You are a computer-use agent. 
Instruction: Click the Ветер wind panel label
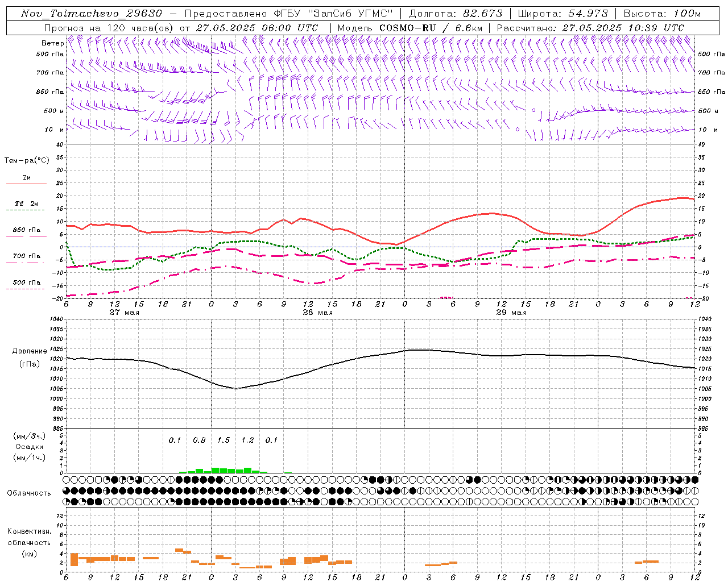tap(52, 43)
